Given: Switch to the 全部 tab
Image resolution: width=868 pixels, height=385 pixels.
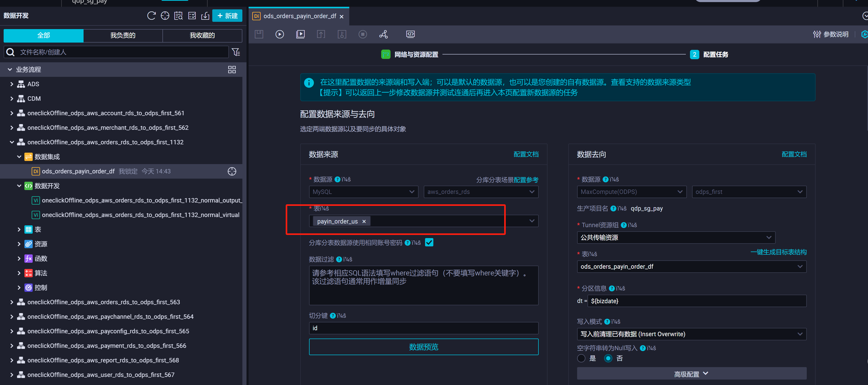Looking at the screenshot, I should (44, 35).
